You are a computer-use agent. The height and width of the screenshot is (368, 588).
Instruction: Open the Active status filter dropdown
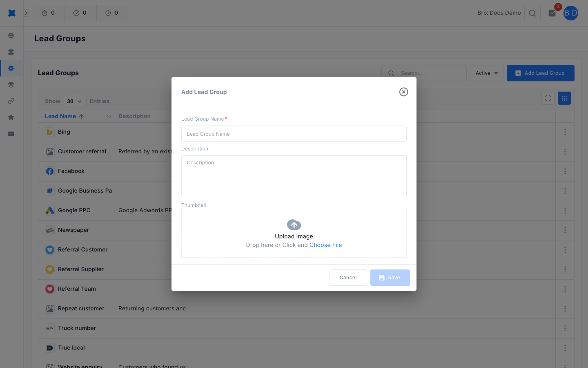point(487,73)
